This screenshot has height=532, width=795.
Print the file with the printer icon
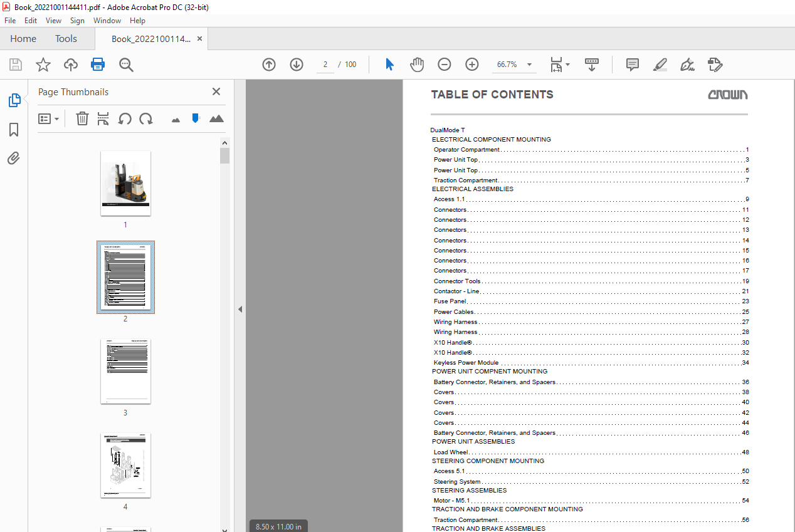[x=98, y=65]
